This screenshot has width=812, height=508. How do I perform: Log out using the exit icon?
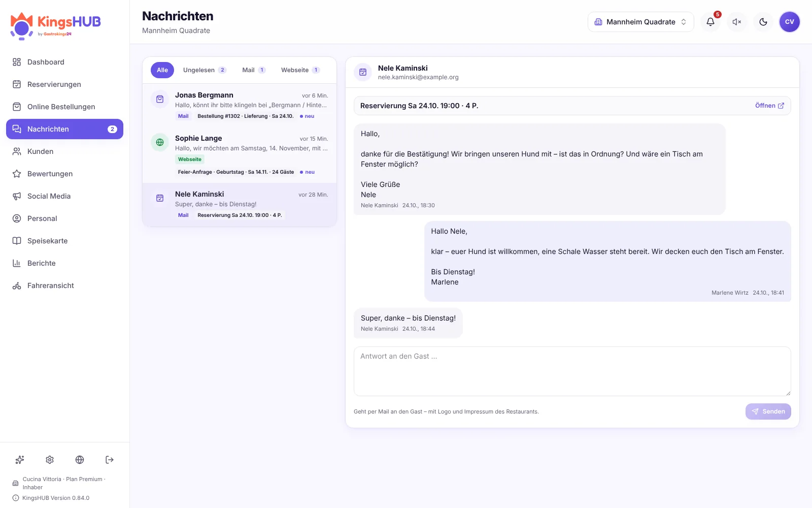click(x=110, y=460)
